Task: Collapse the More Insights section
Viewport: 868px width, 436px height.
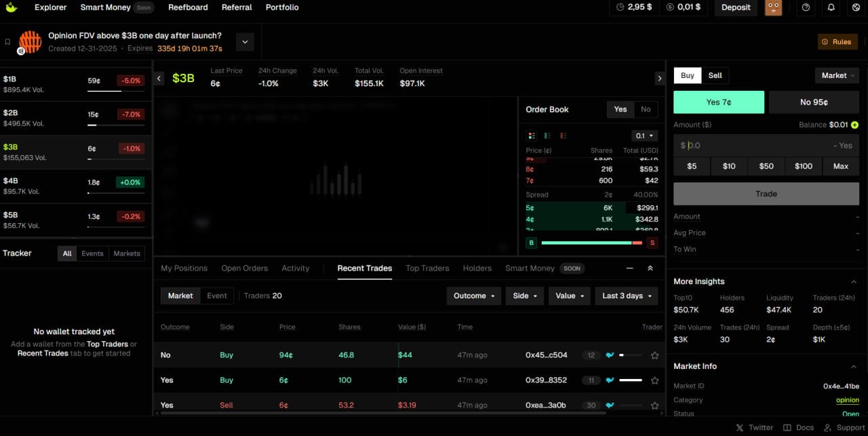Action: [x=853, y=281]
